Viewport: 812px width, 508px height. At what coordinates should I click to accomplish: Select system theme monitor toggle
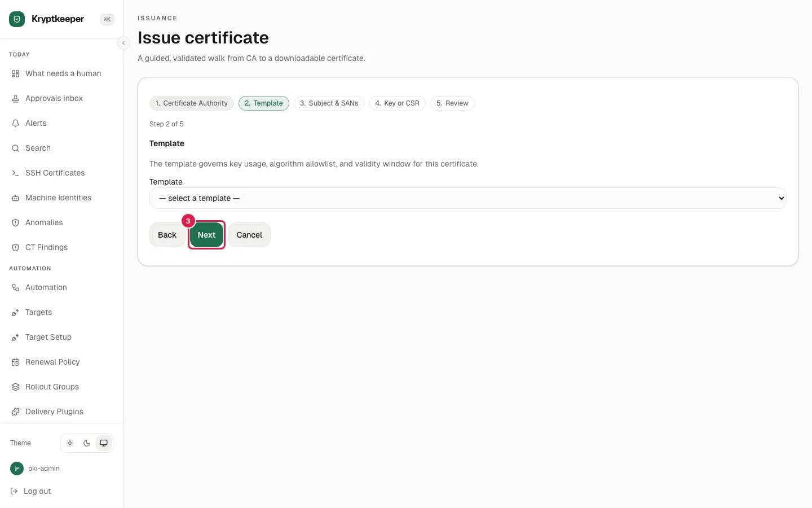coord(104,443)
